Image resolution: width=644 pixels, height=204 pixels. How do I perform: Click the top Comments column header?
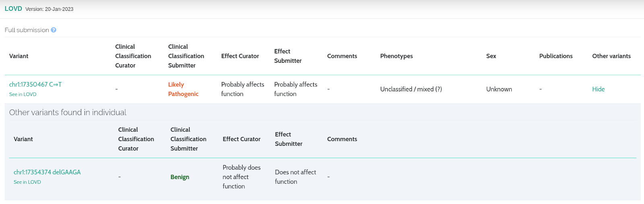(x=342, y=56)
